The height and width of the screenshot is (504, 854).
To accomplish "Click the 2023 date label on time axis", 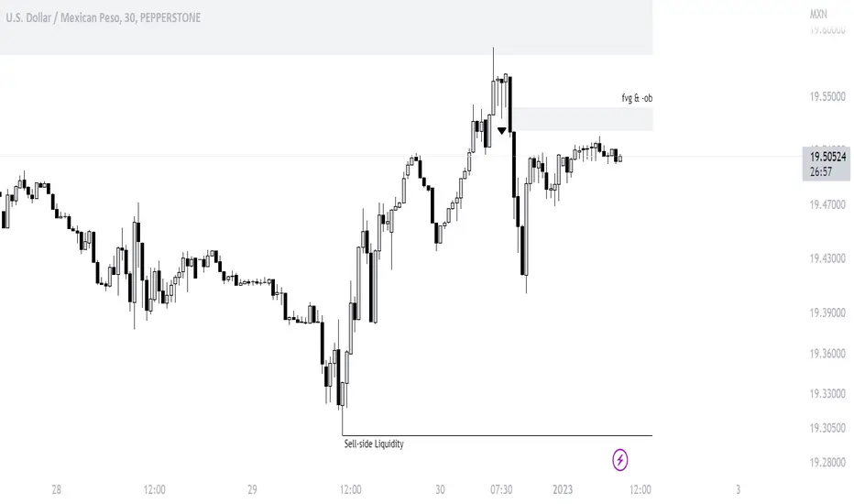I will click(563, 489).
